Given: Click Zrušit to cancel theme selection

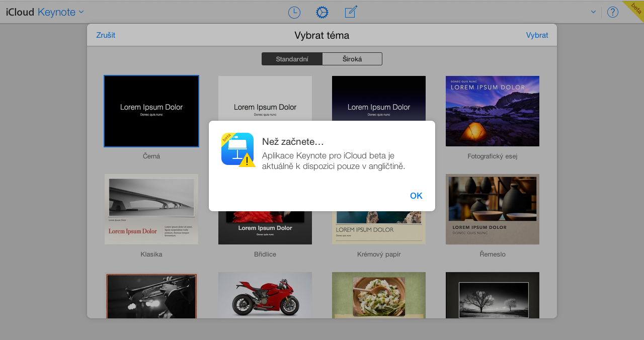Looking at the screenshot, I should point(106,35).
